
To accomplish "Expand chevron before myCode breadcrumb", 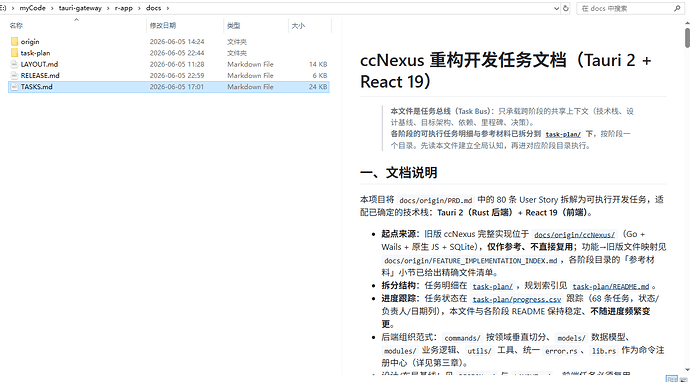I will click(13, 8).
